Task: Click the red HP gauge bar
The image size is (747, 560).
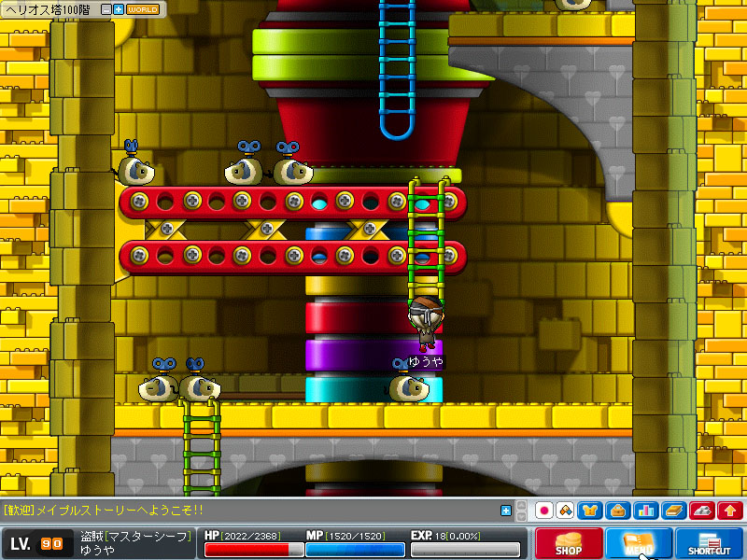Action: point(254,550)
